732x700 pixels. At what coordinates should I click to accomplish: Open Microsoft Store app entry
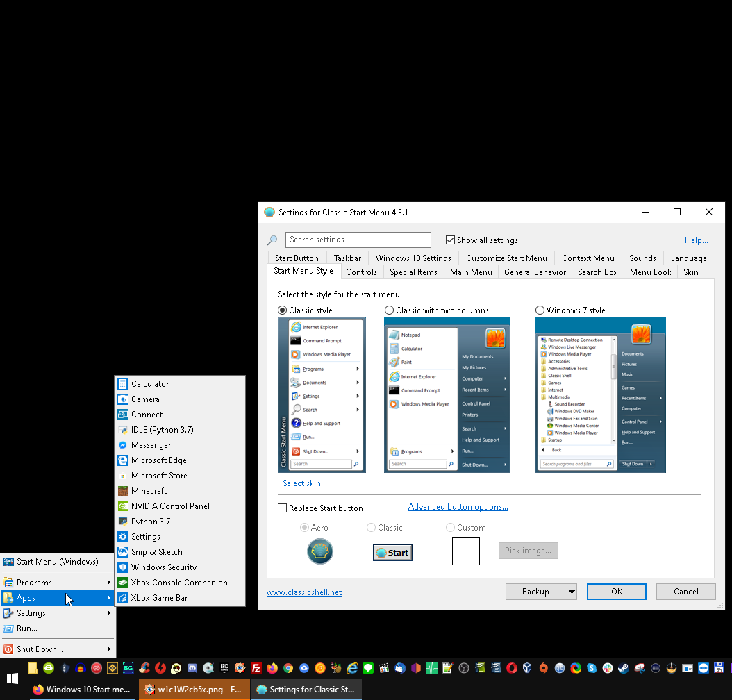click(180, 476)
